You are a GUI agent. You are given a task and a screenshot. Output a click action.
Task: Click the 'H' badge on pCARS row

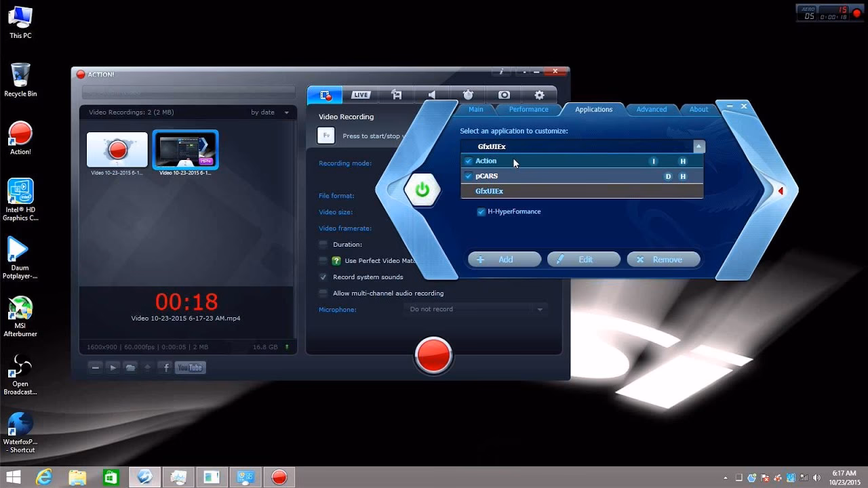point(683,176)
